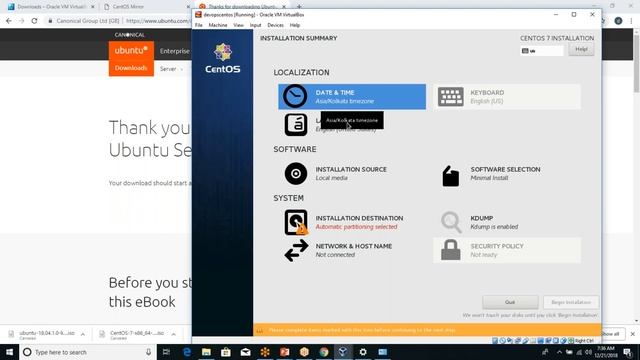Click the Windows Start button

(9, 352)
